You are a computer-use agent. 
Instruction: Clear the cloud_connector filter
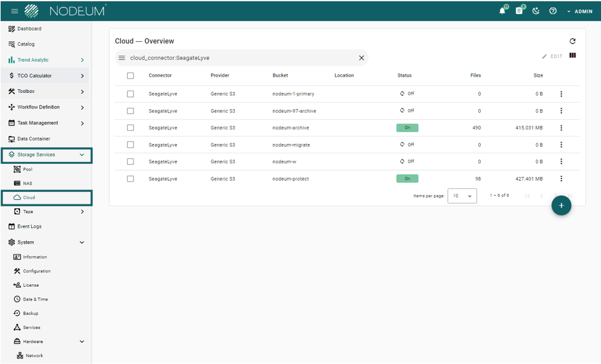[362, 58]
